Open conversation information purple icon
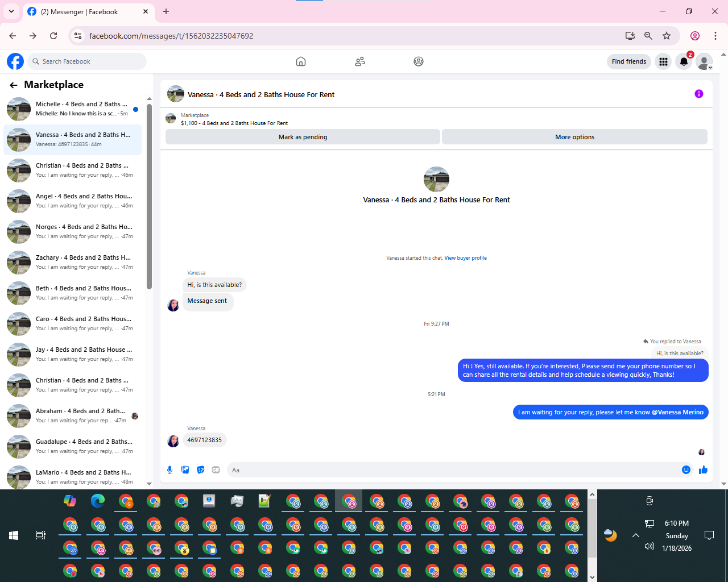728x582 pixels. click(699, 94)
